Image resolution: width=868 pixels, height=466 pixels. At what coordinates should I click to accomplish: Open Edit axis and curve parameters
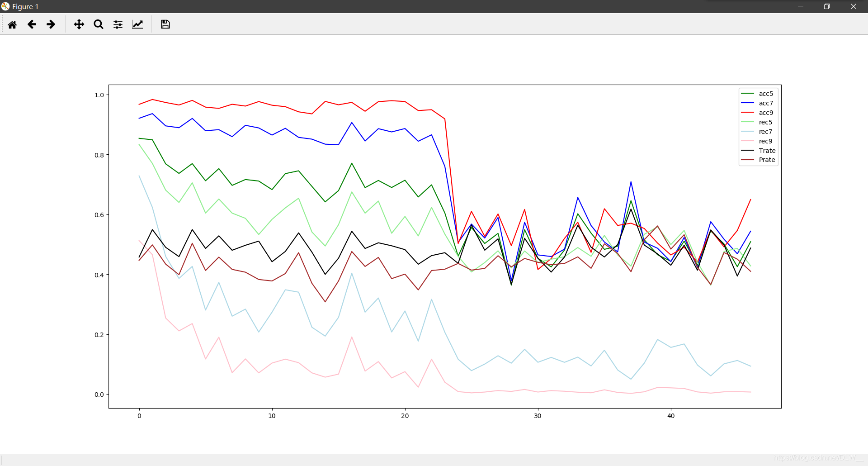[137, 24]
